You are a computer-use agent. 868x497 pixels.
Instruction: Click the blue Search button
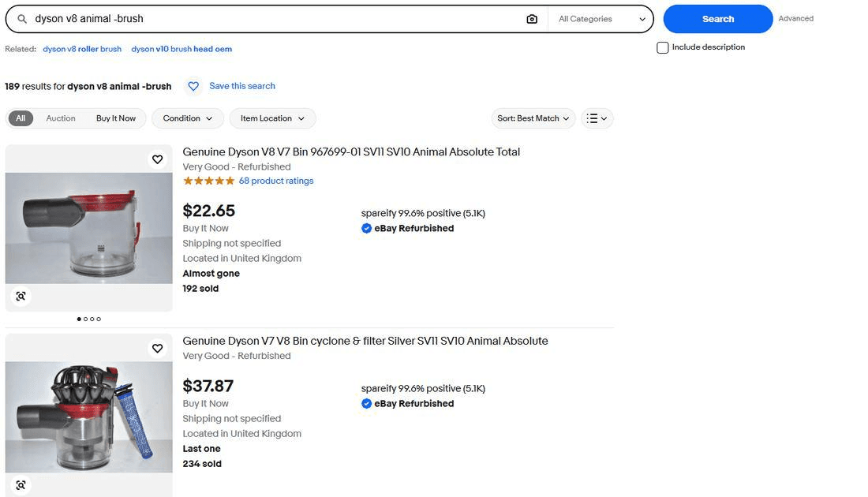pos(718,19)
